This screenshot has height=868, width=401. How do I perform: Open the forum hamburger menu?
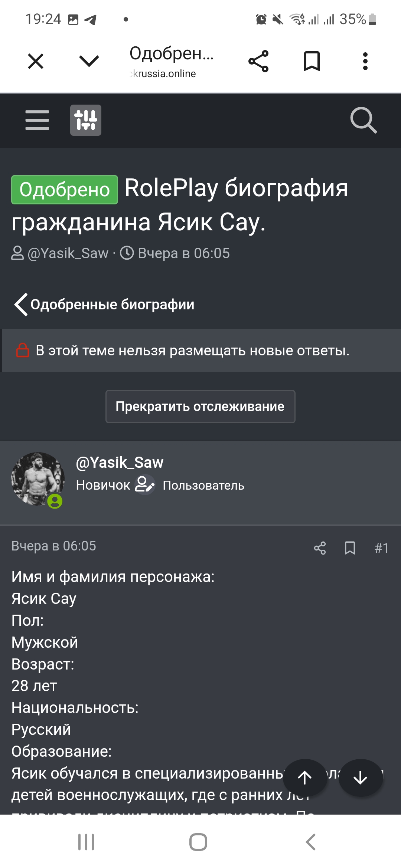click(x=37, y=120)
